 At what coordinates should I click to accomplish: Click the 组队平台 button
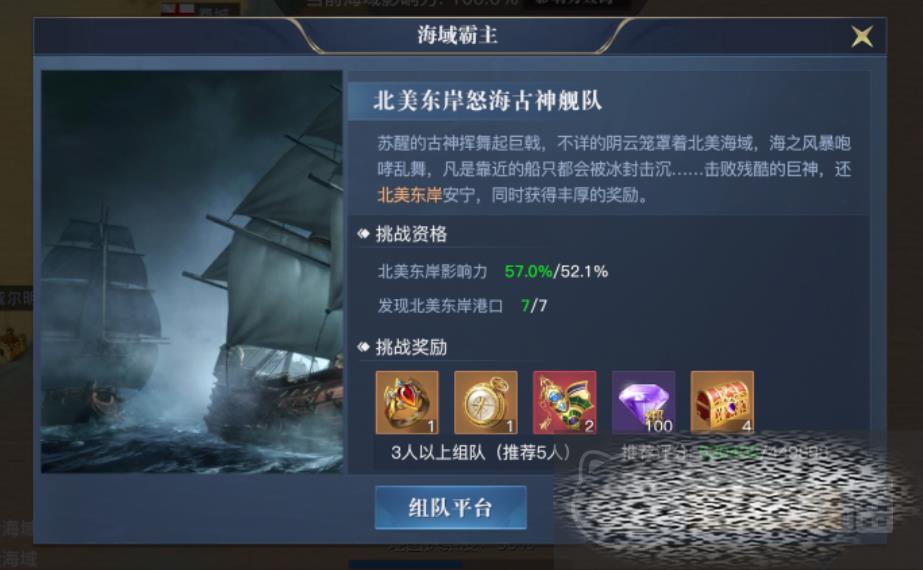coord(450,508)
